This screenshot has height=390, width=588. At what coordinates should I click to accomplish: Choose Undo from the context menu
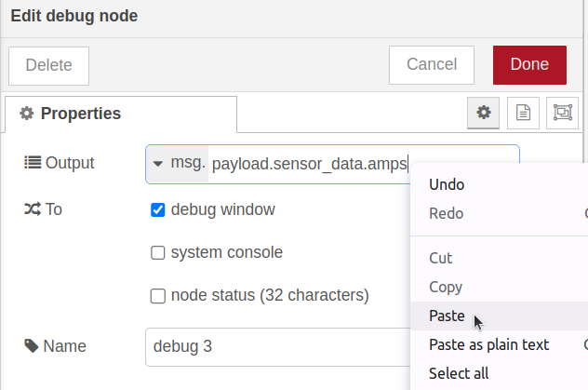click(499, 185)
